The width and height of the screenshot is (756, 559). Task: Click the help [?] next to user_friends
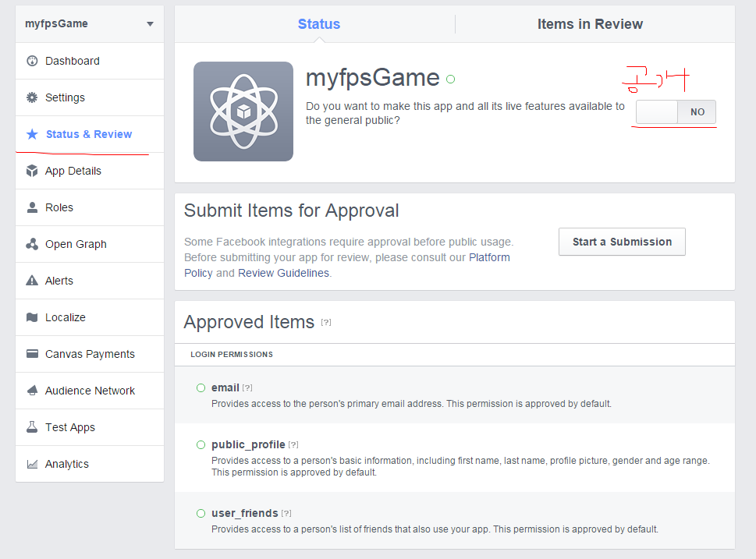(286, 513)
